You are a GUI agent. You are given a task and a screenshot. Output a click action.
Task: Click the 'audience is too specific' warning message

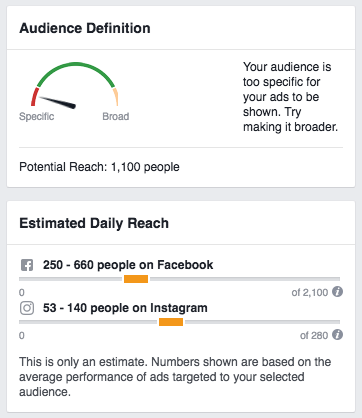(x=290, y=97)
